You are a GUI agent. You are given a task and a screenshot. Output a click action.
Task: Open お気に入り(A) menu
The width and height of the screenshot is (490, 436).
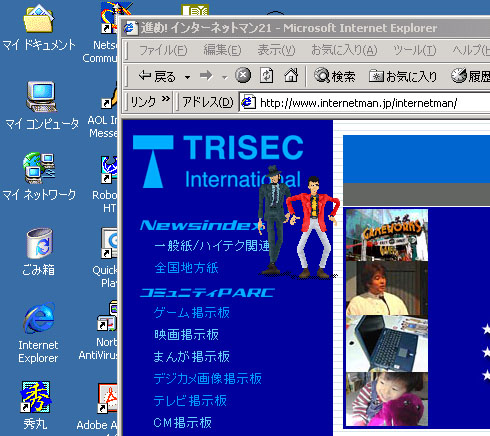click(x=344, y=50)
